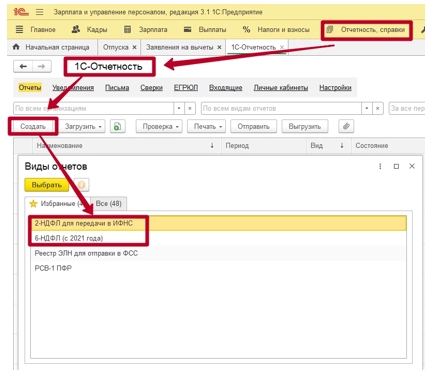The height and width of the screenshot is (380, 429).
Task: Open the Входящие section link
Action: [226, 88]
